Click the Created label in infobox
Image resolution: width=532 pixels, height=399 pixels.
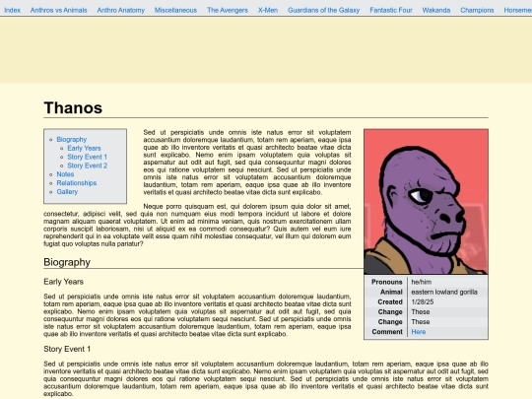pos(390,302)
